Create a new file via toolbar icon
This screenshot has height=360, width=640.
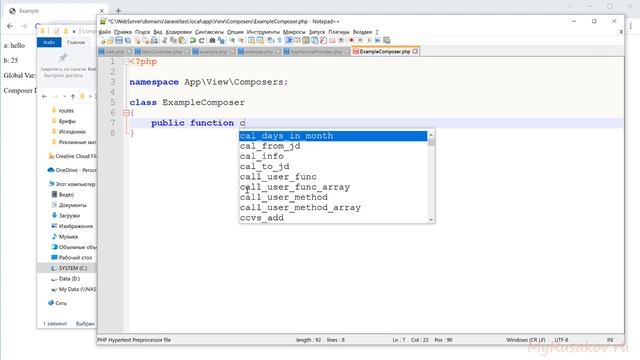pyautogui.click(x=102, y=40)
